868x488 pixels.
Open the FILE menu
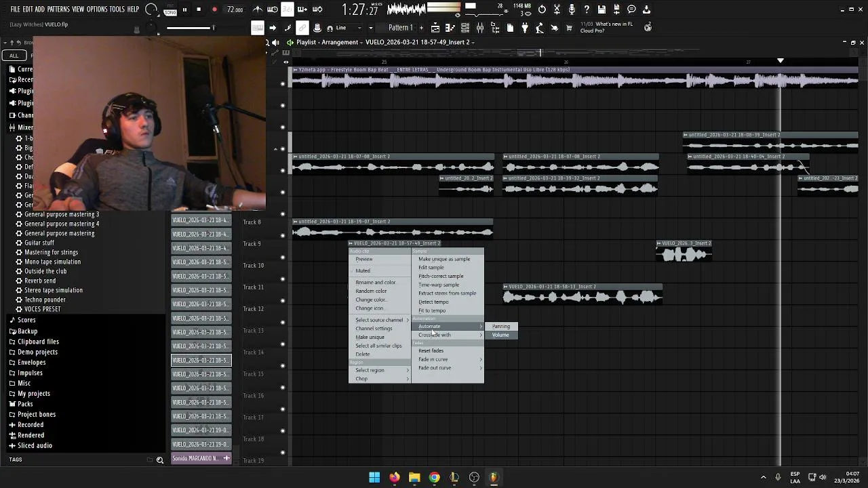point(15,9)
